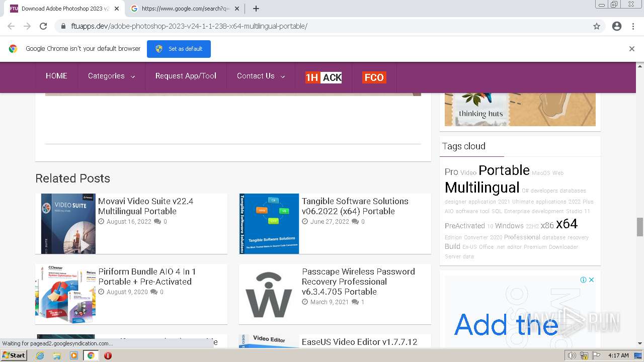The width and height of the screenshot is (644, 362).
Task: Click the system clock showing 4:17 AM
Action: coord(618,355)
